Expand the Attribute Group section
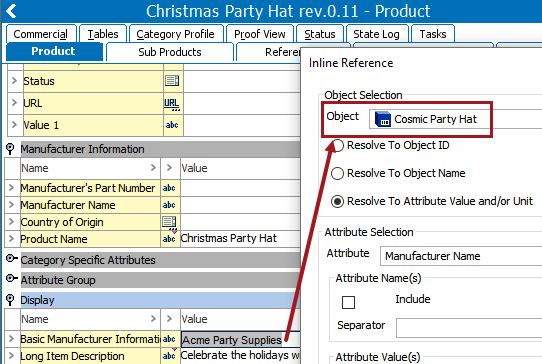 [11, 278]
